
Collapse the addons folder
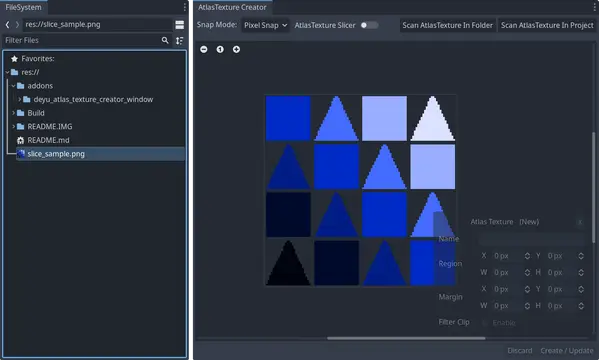[13, 86]
